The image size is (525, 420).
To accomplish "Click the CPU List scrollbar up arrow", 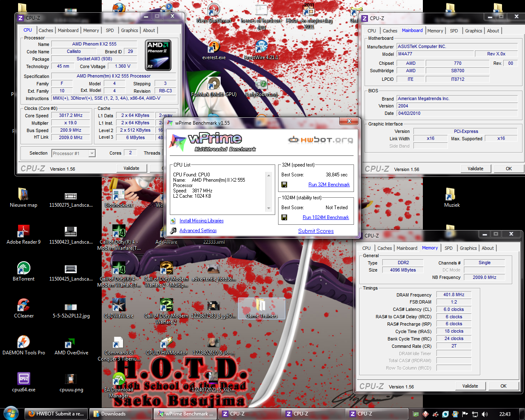I will (269, 176).
